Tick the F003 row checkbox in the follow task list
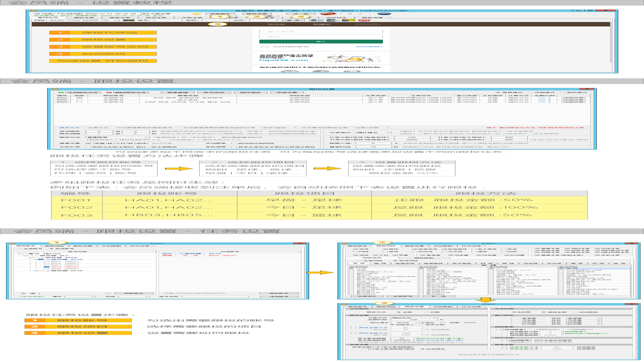The image size is (644, 362). click(79, 101)
